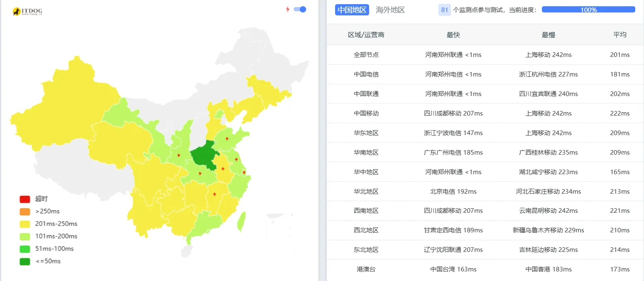Viewport: 644px width, 281px height.
Task: Click 河南郑州电信 <1ms cell
Action: pos(453,74)
